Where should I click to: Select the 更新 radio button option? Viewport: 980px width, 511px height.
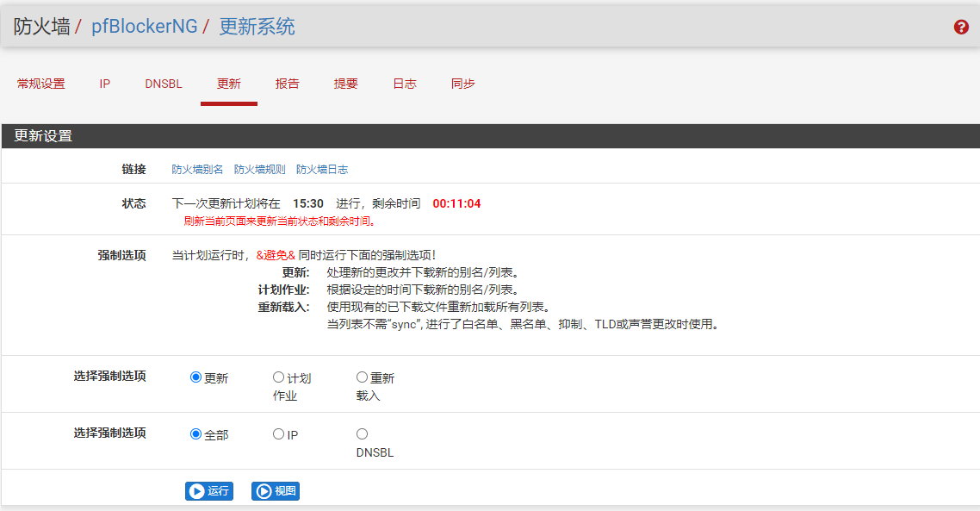tap(195, 377)
